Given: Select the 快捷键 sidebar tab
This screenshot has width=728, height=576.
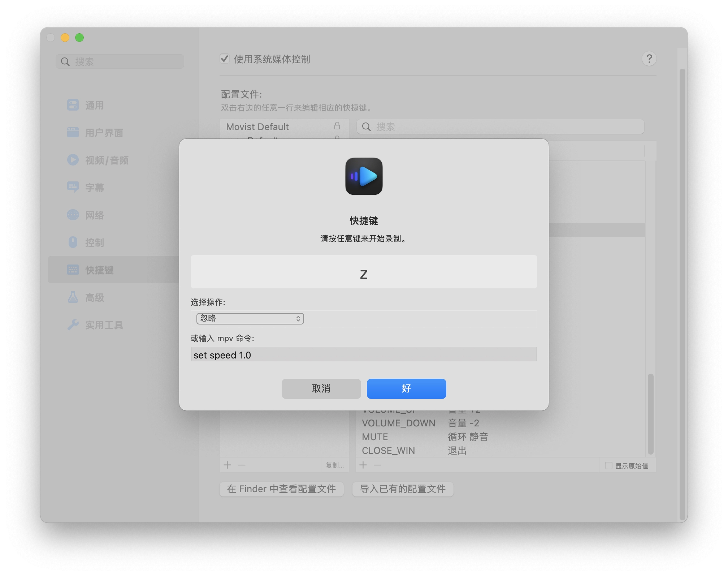Looking at the screenshot, I should [x=99, y=270].
